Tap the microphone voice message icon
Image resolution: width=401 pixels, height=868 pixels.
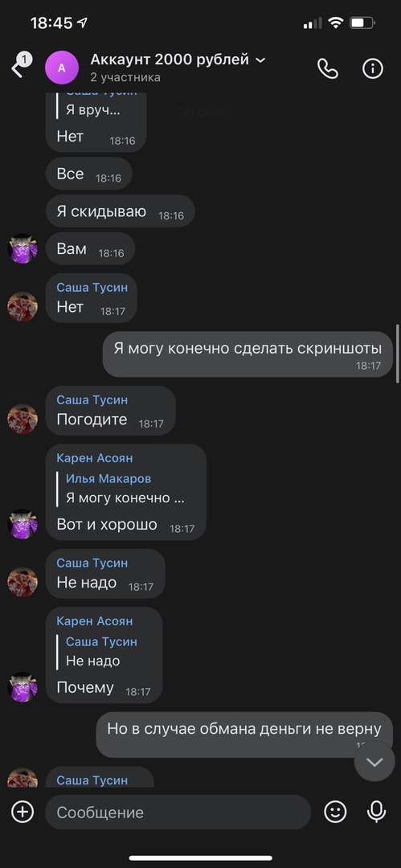(x=377, y=812)
